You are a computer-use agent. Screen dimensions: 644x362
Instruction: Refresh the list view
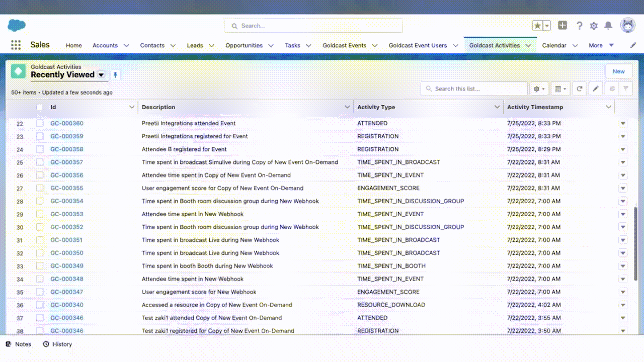click(580, 88)
